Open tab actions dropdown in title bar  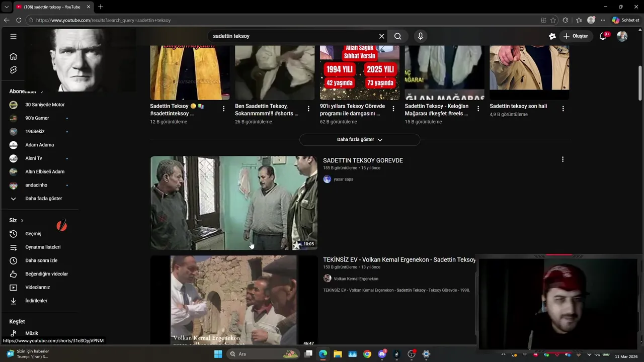(x=6, y=7)
